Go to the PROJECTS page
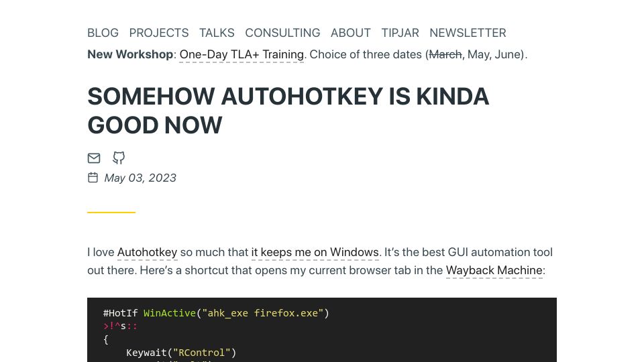This screenshot has width=644, height=362. (159, 33)
